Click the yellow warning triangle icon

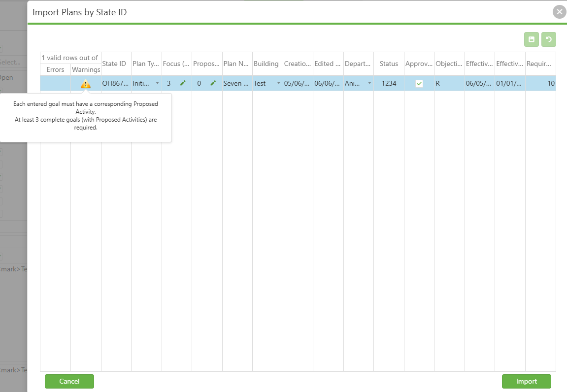pyautogui.click(x=86, y=84)
